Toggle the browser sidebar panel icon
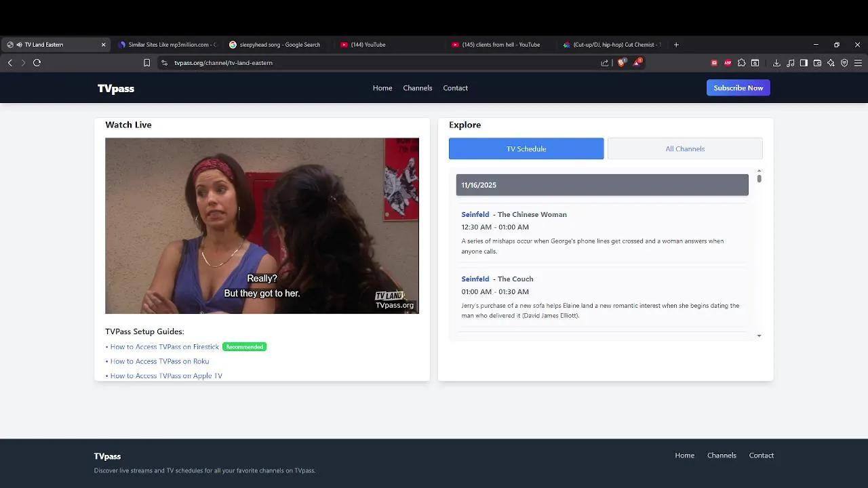This screenshot has height=488, width=868. (x=804, y=62)
